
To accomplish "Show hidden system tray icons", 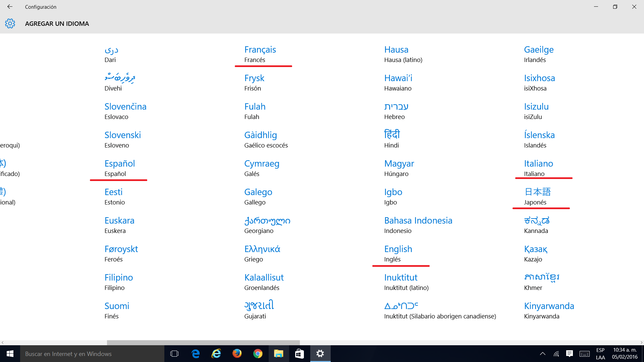I will click(542, 354).
